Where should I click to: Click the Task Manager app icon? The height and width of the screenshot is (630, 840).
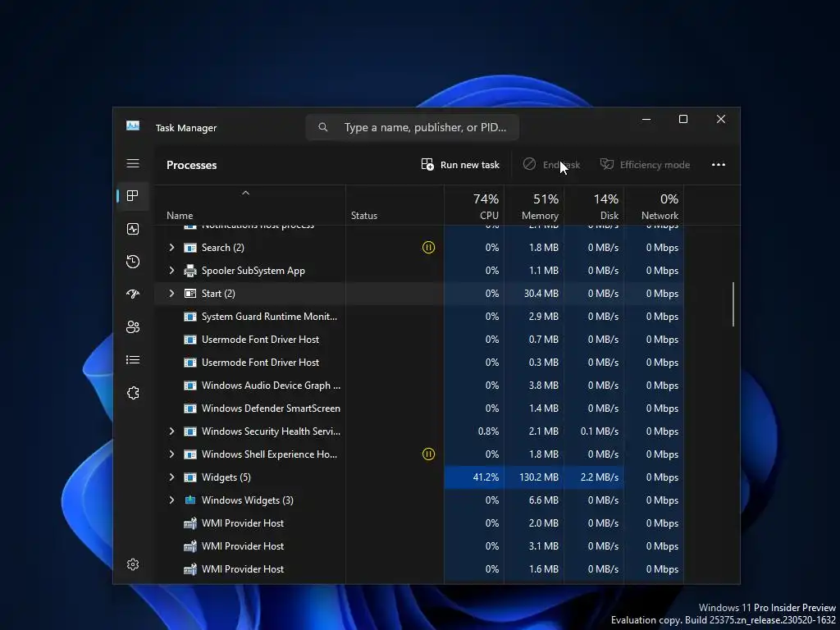click(x=133, y=126)
